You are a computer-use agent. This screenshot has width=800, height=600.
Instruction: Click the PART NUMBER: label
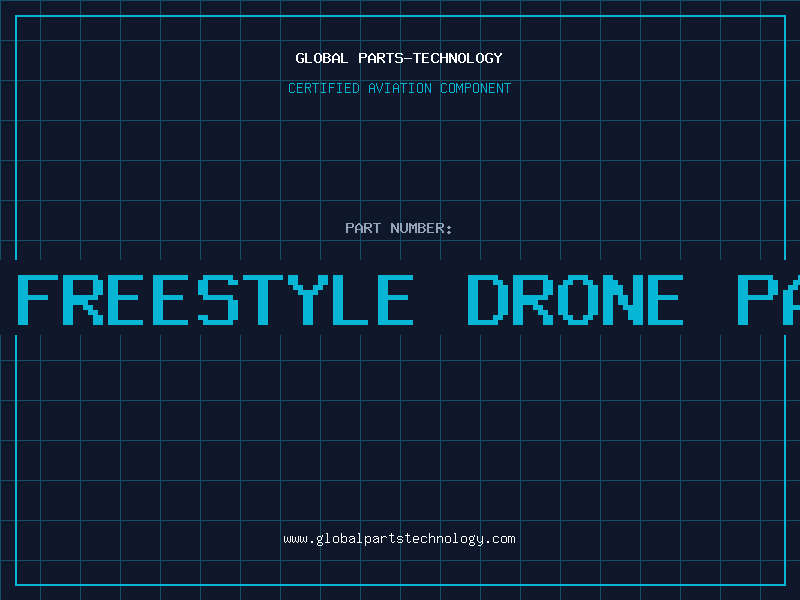(399, 228)
